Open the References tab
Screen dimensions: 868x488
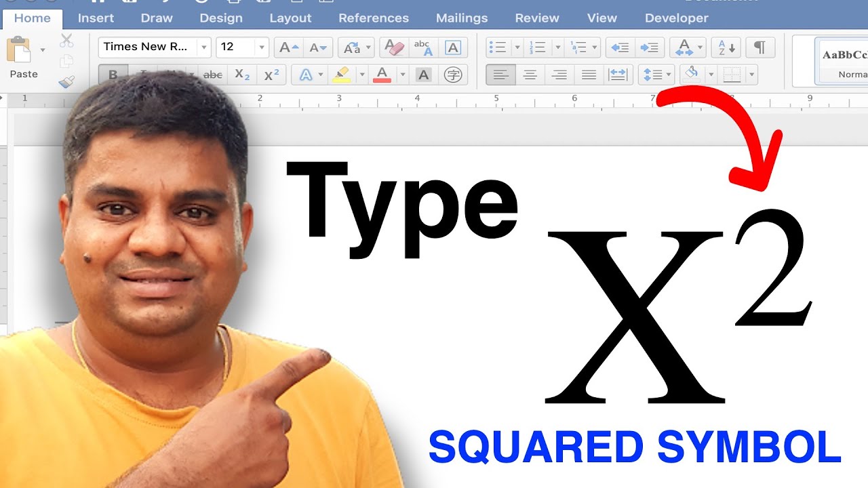pyautogui.click(x=374, y=18)
